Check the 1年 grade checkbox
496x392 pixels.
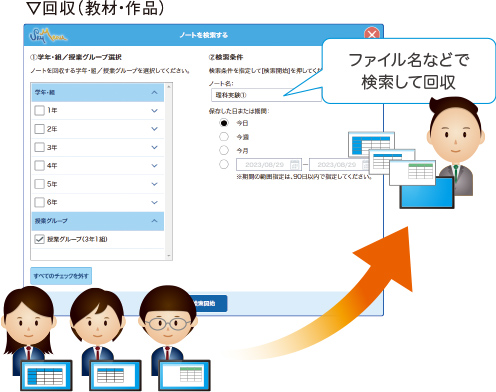tap(40, 110)
